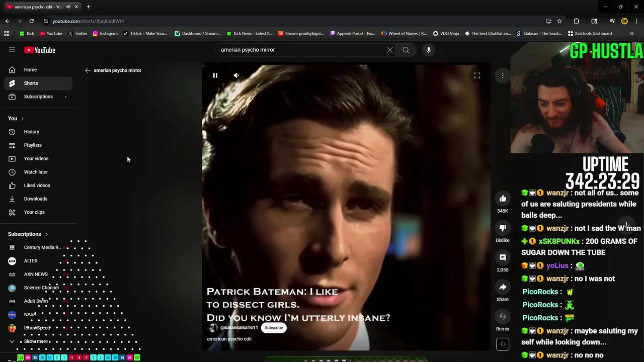The width and height of the screenshot is (644, 362).
Task: Open the Adult Swim channel subscription
Action: [x=38, y=301]
